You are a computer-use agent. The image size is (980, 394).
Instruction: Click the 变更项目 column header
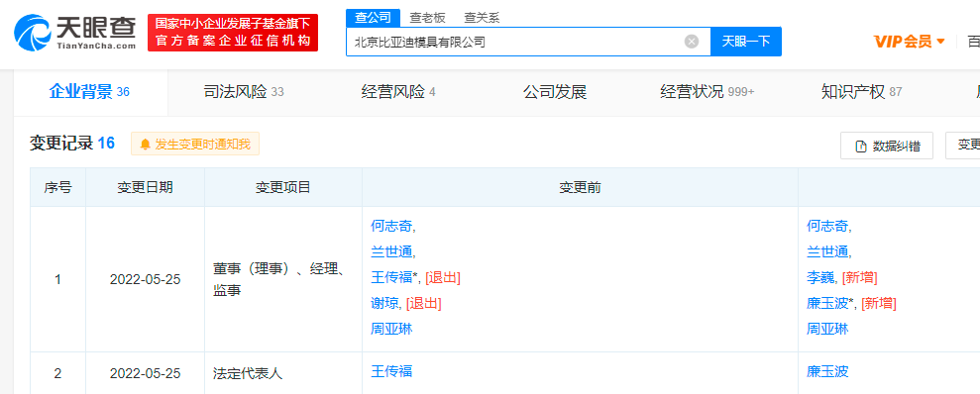283,187
